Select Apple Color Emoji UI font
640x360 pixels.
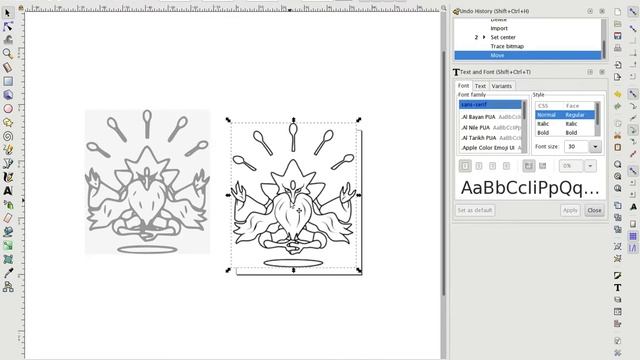point(490,148)
